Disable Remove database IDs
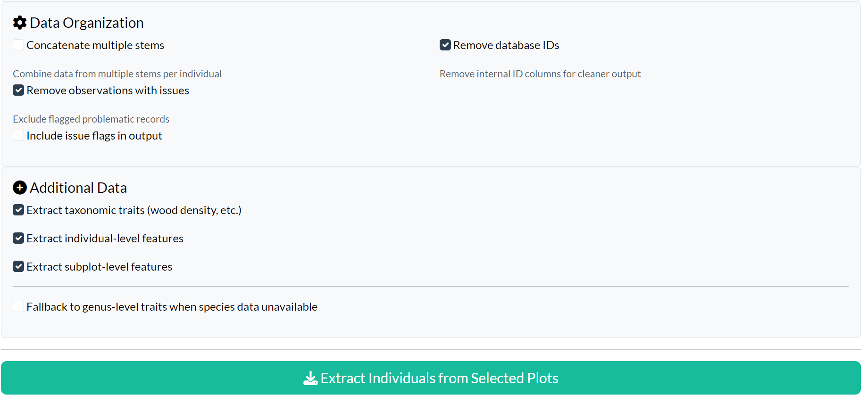The height and width of the screenshot is (412, 868). (x=445, y=44)
